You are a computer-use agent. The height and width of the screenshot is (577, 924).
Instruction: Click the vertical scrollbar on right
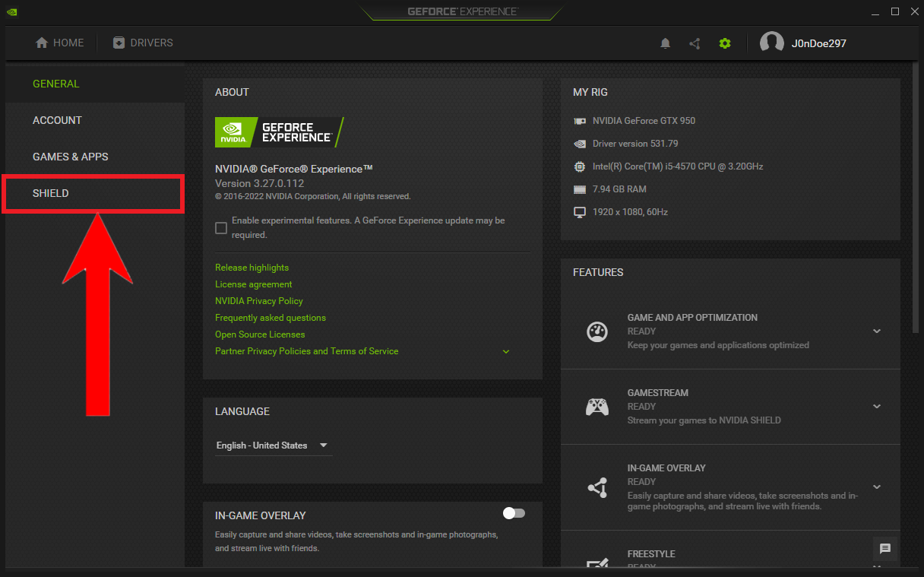(x=916, y=198)
